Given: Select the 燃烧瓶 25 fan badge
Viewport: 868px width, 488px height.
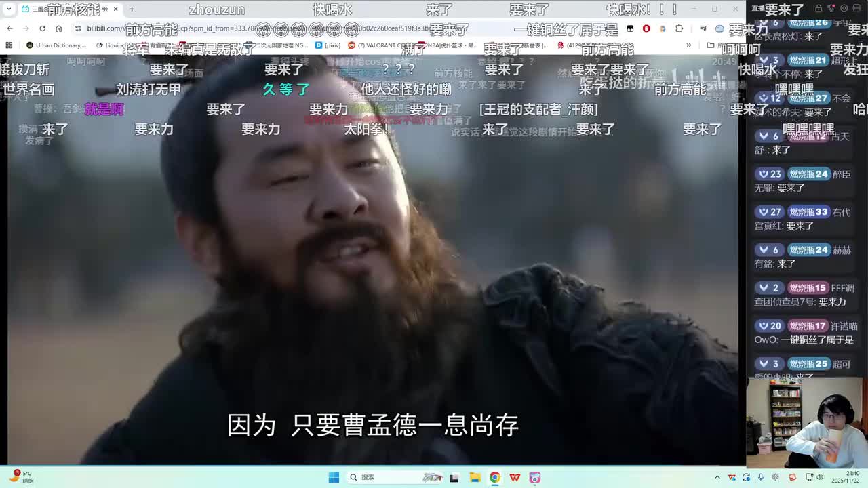Looking at the screenshot, I should click(809, 364).
